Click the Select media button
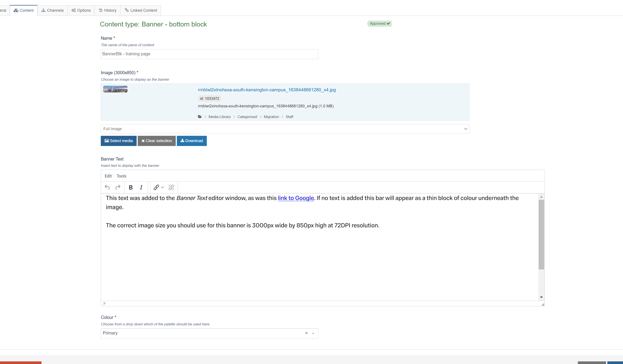Image resolution: width=623 pixels, height=364 pixels. tap(119, 141)
